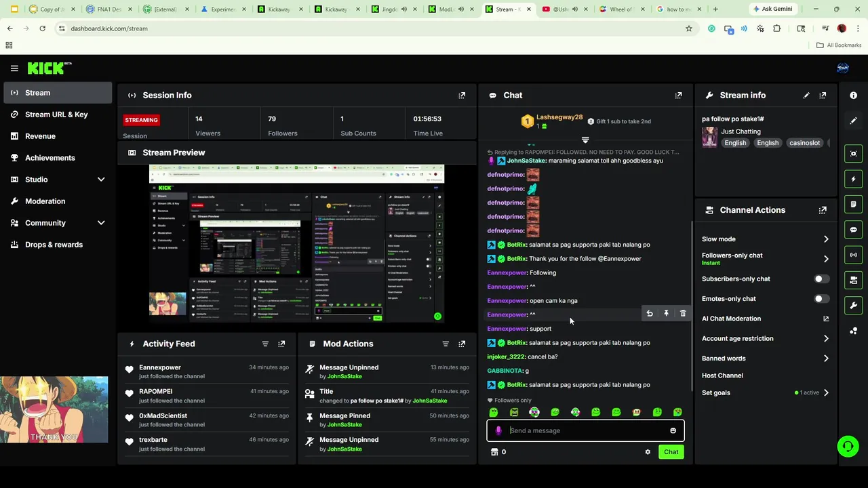Click the info icon in the right rail

click(x=853, y=96)
